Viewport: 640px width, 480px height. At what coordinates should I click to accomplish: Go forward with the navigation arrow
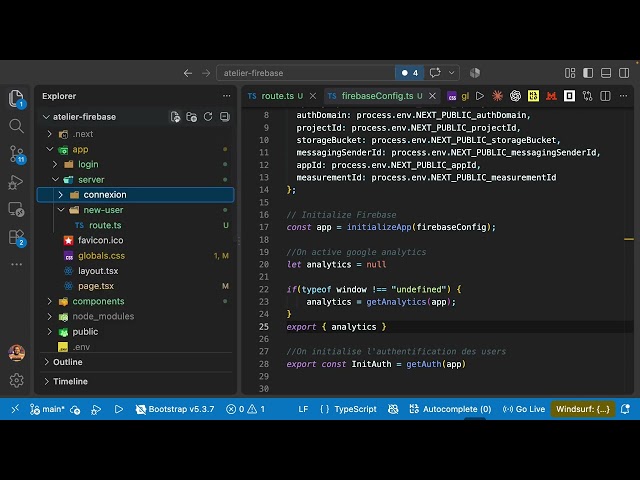[206, 73]
